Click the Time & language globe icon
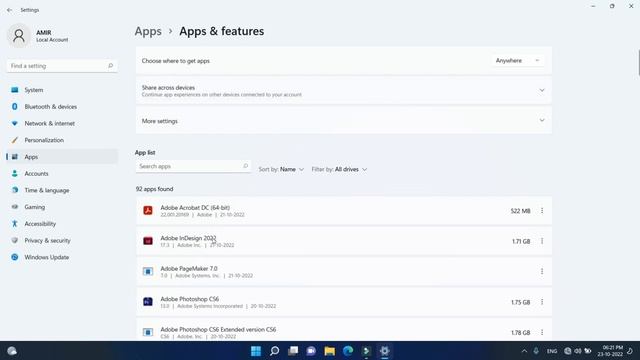Image resolution: width=640 pixels, height=360 pixels. [15, 190]
